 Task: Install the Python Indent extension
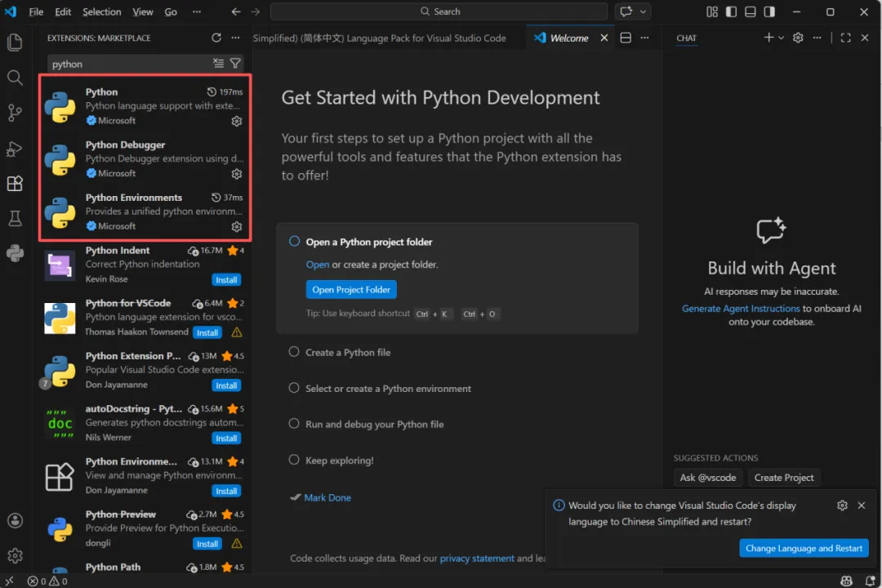pos(226,280)
